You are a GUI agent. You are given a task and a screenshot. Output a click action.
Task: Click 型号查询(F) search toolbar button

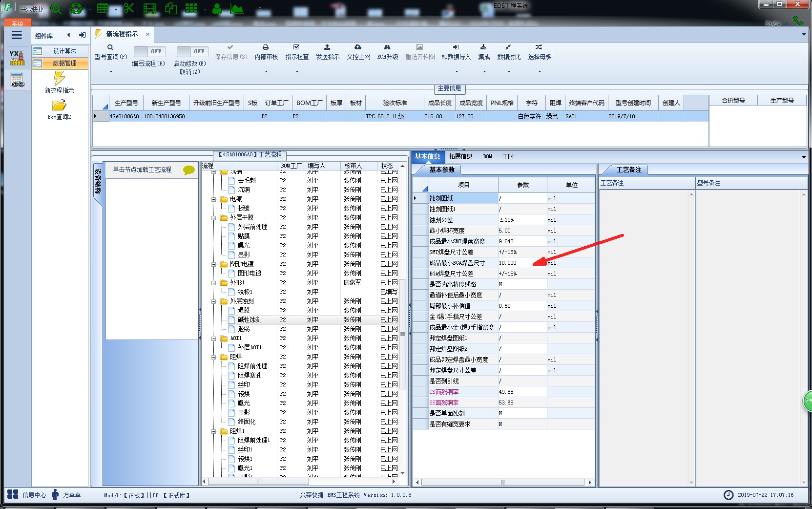point(111,52)
